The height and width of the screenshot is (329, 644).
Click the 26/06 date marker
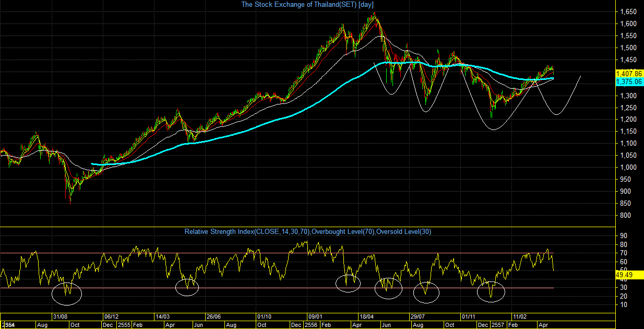tap(213, 316)
